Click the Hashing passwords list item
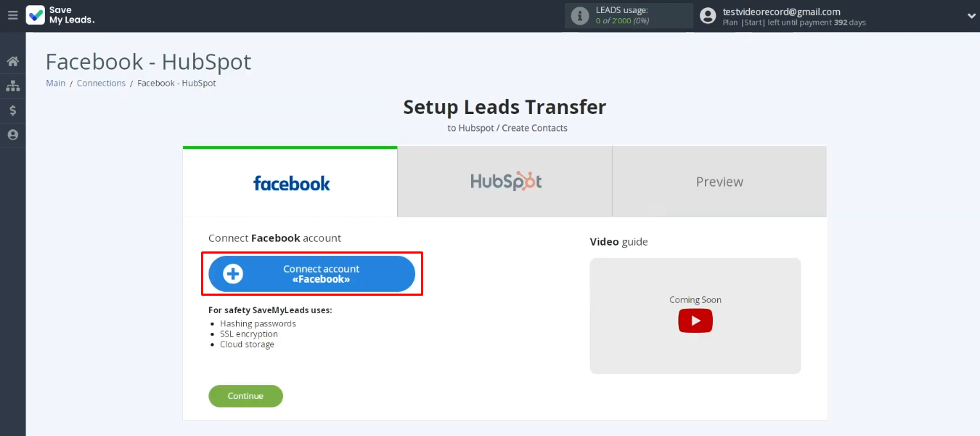Screen dimensions: 980x436 coord(258,323)
